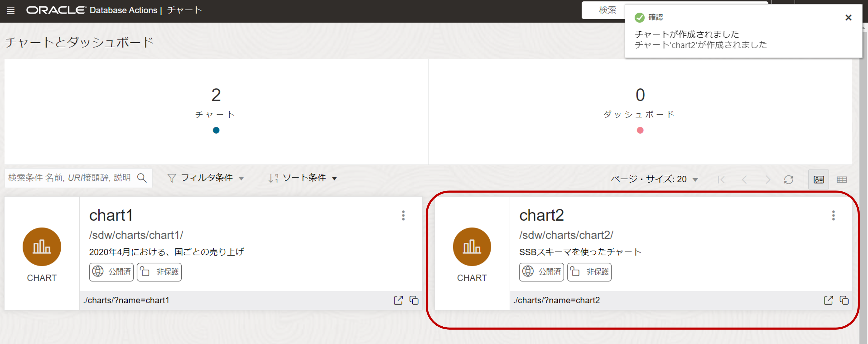Toggle the 公開済 (published) badge on chart1
Viewport: 868px width, 344px height.
pos(111,272)
